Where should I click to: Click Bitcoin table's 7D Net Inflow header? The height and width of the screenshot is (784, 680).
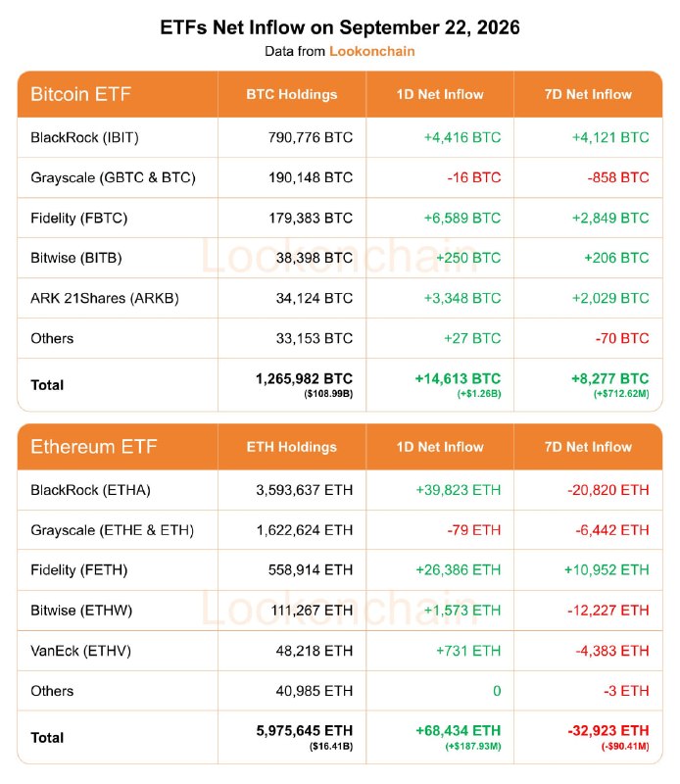pyautogui.click(x=588, y=94)
